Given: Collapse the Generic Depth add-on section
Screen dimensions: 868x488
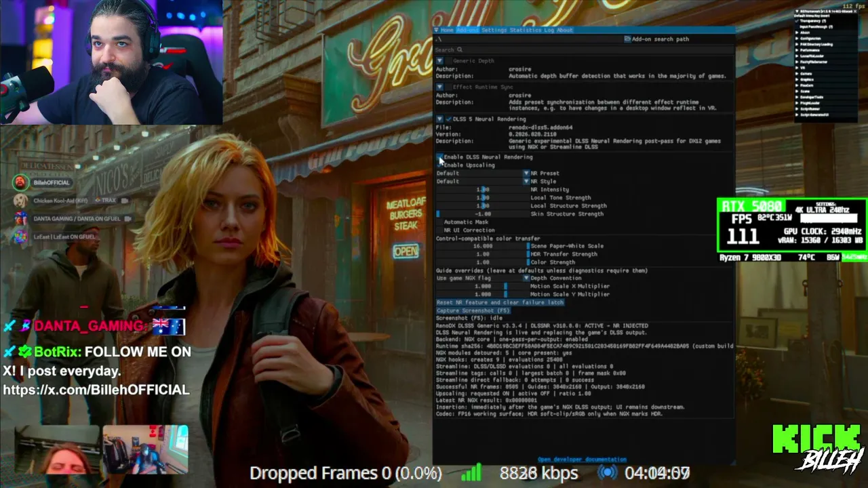Looking at the screenshot, I should 439,61.
